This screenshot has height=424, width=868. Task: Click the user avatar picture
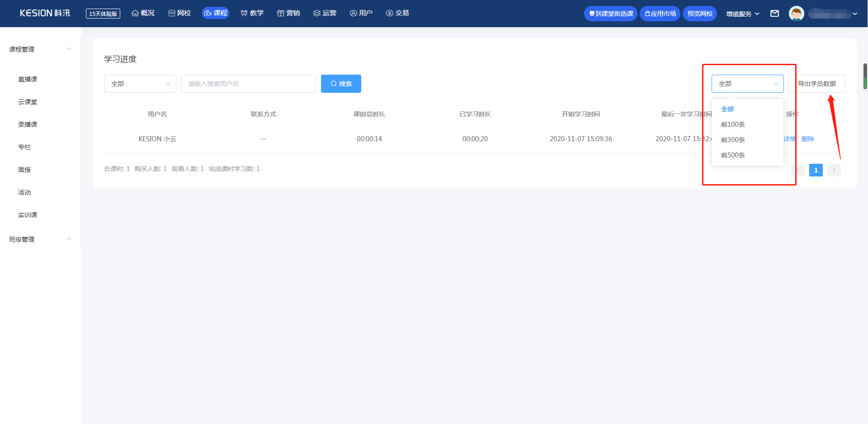click(796, 14)
